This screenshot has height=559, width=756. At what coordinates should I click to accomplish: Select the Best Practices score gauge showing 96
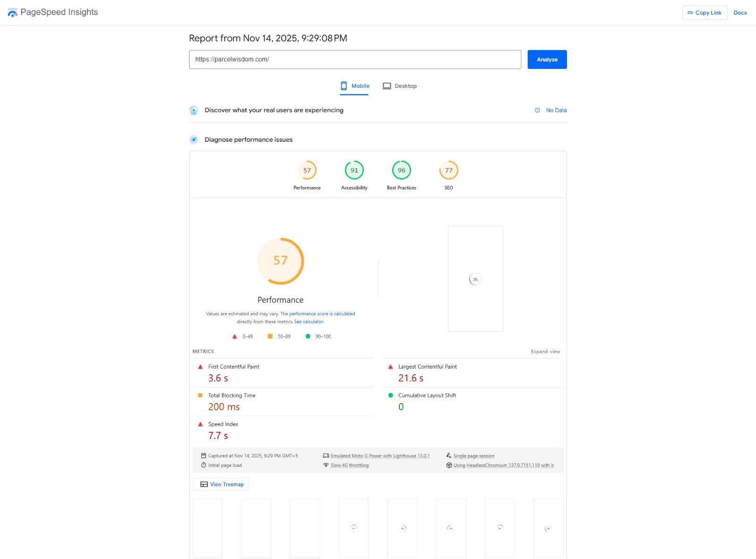402,171
